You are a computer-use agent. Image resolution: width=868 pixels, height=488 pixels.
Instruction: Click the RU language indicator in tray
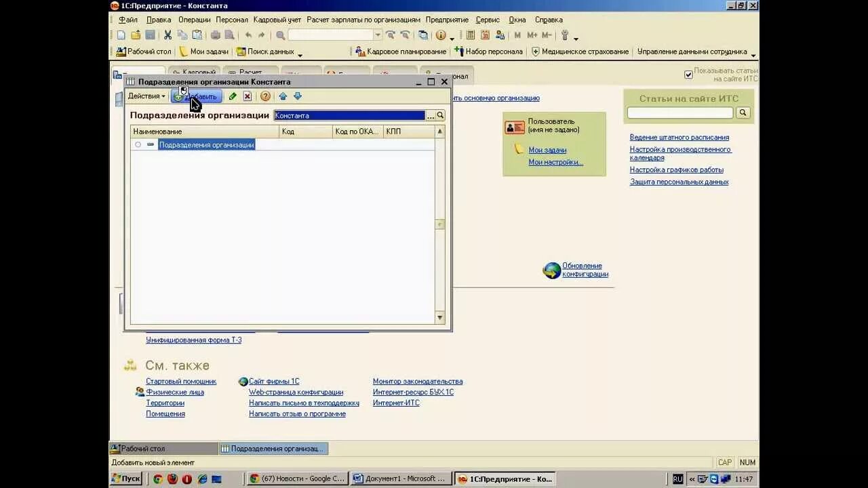click(x=677, y=479)
